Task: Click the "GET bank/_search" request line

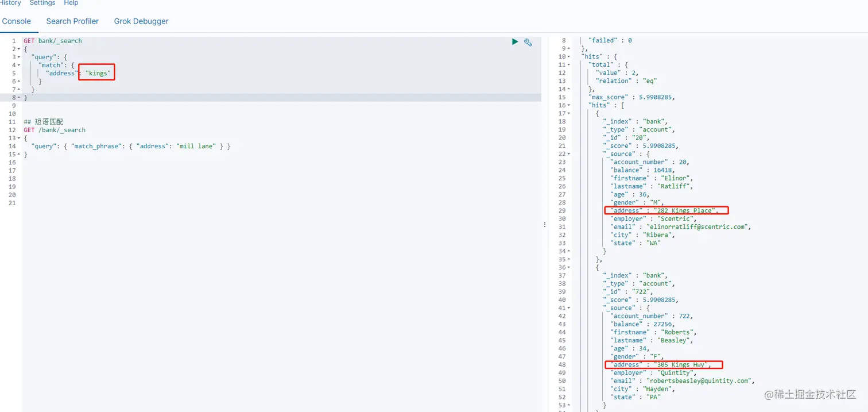Action: click(x=53, y=41)
